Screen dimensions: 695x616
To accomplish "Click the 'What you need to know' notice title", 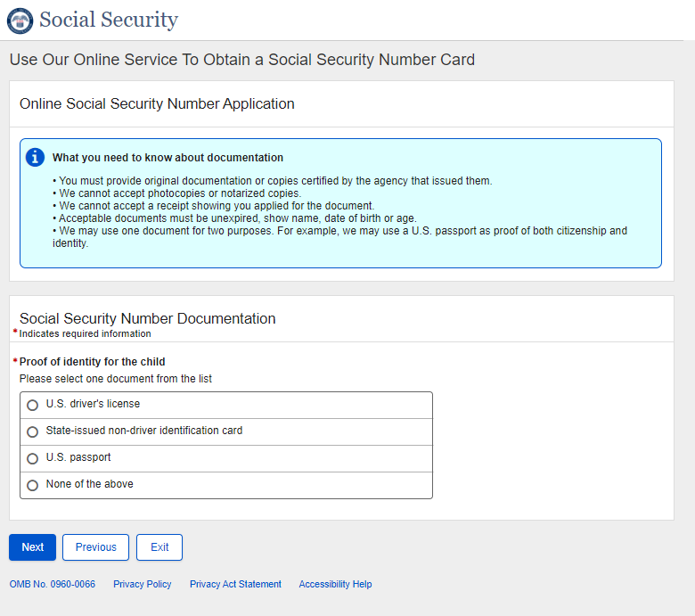I will click(x=168, y=158).
